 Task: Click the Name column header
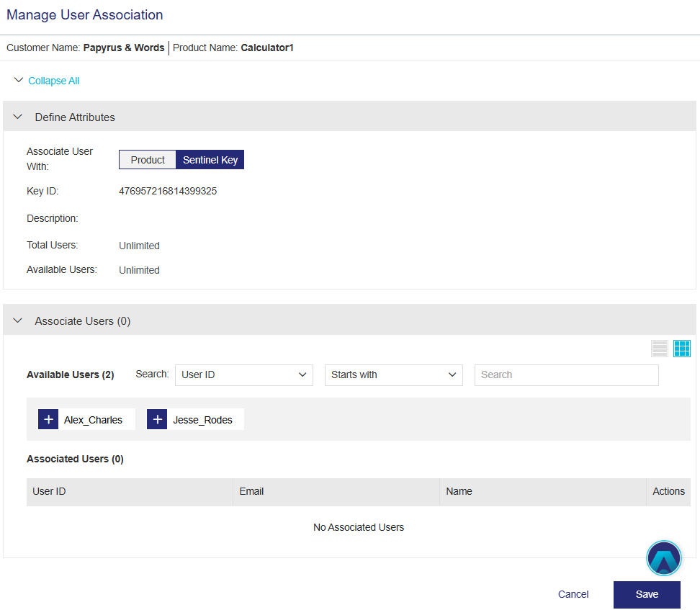(459, 491)
